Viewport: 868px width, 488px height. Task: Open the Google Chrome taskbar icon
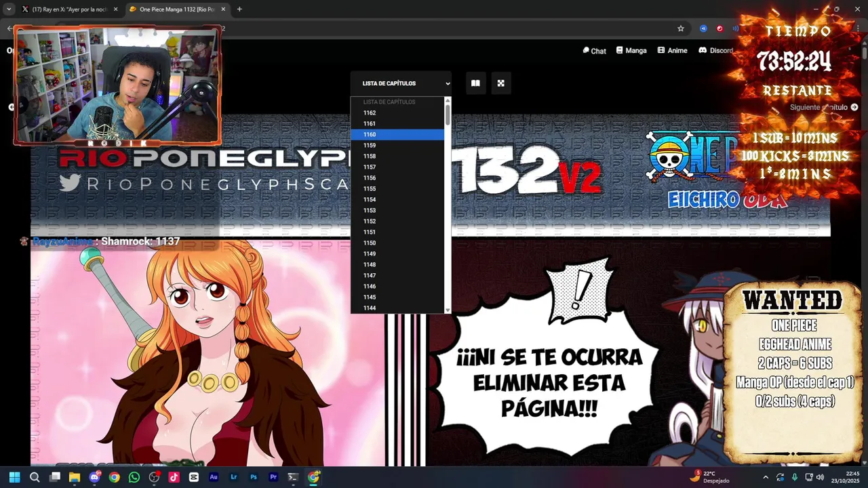coord(114,477)
